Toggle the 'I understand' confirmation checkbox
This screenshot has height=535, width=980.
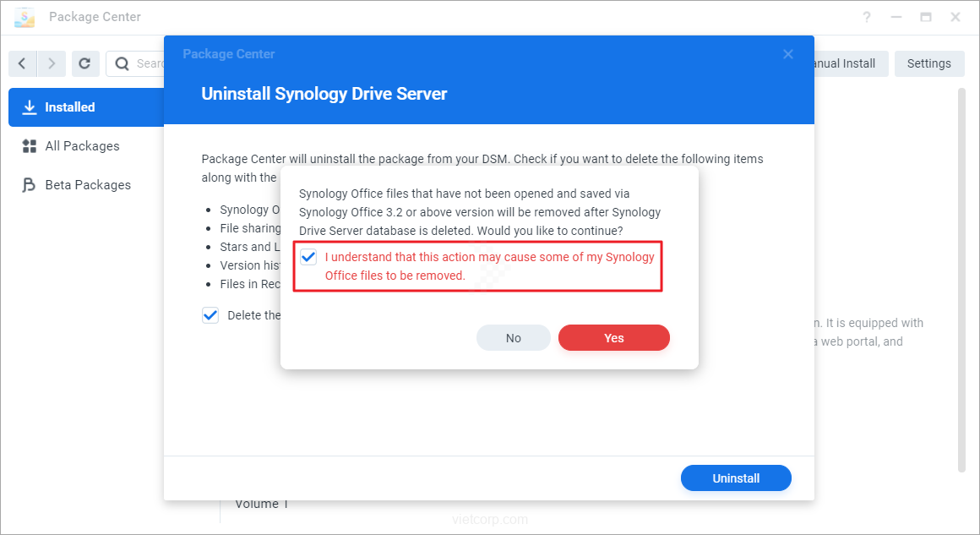click(x=309, y=257)
